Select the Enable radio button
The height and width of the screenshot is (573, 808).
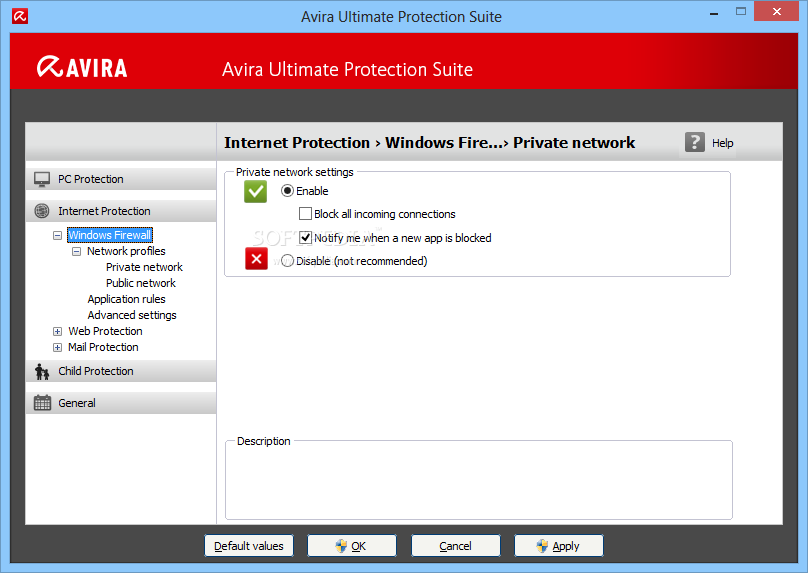(x=288, y=191)
